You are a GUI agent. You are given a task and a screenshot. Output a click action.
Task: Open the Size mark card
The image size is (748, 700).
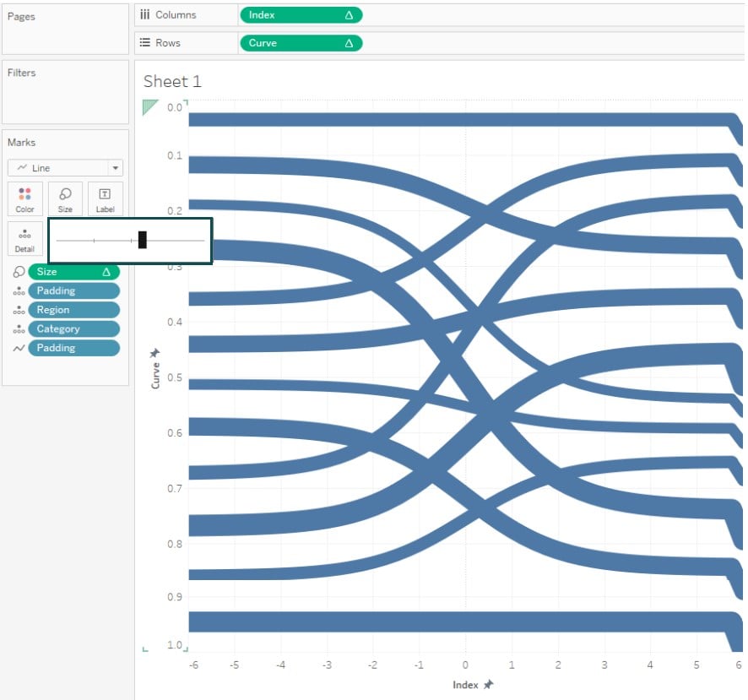coord(65,199)
